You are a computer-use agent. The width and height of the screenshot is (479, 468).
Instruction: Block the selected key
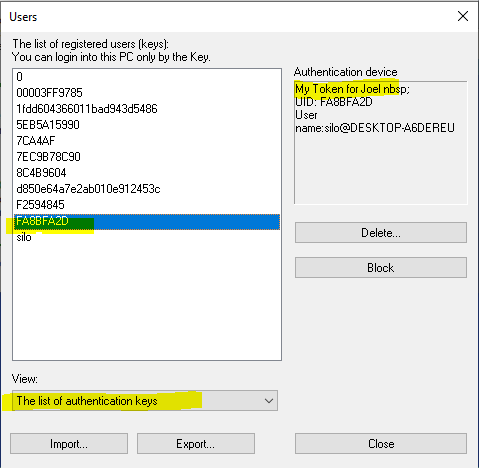point(381,267)
